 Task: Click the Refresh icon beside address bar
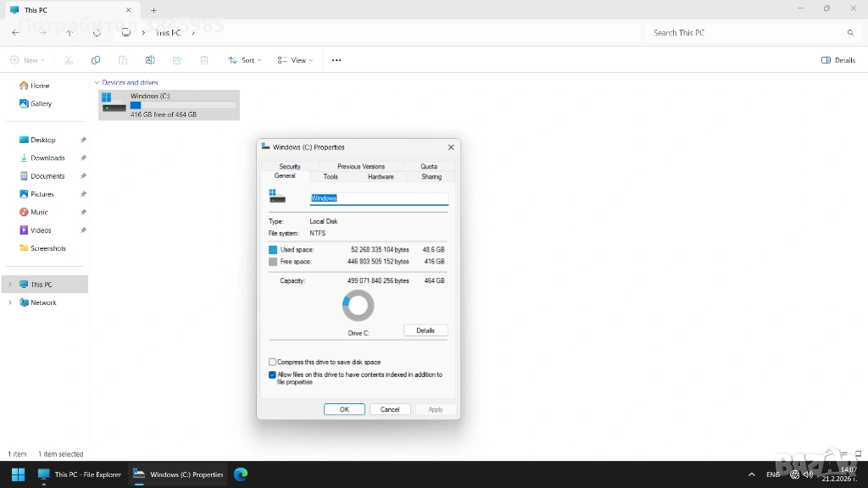click(x=97, y=32)
